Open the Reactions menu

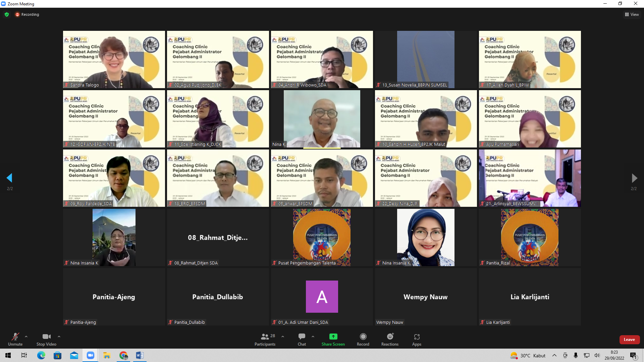(390, 339)
